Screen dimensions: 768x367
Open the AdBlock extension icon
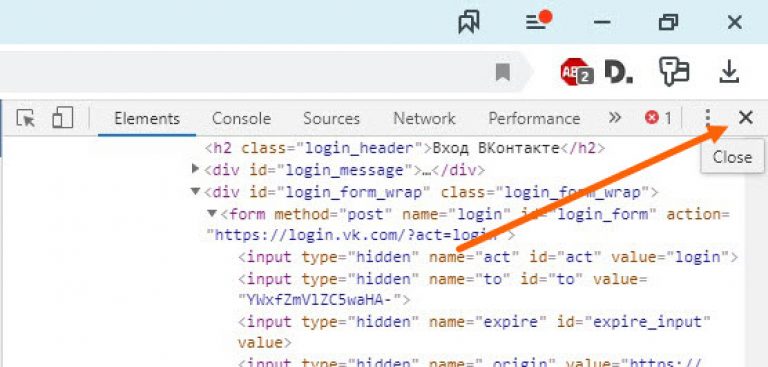point(576,72)
